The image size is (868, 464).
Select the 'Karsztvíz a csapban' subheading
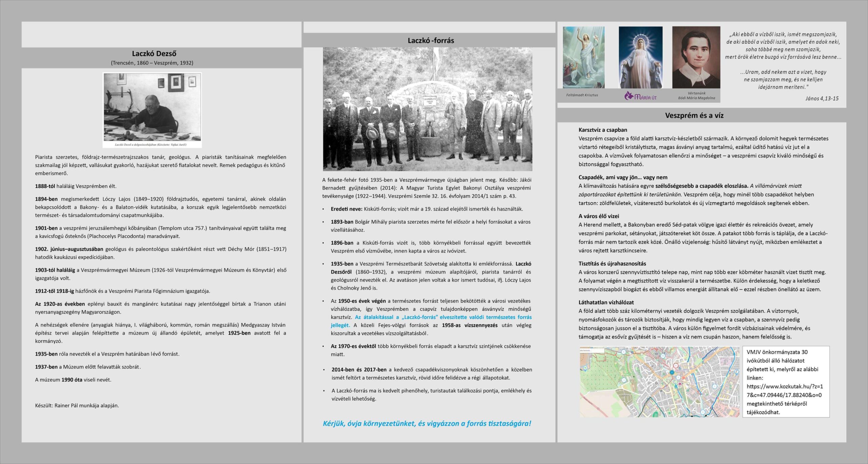pos(603,130)
